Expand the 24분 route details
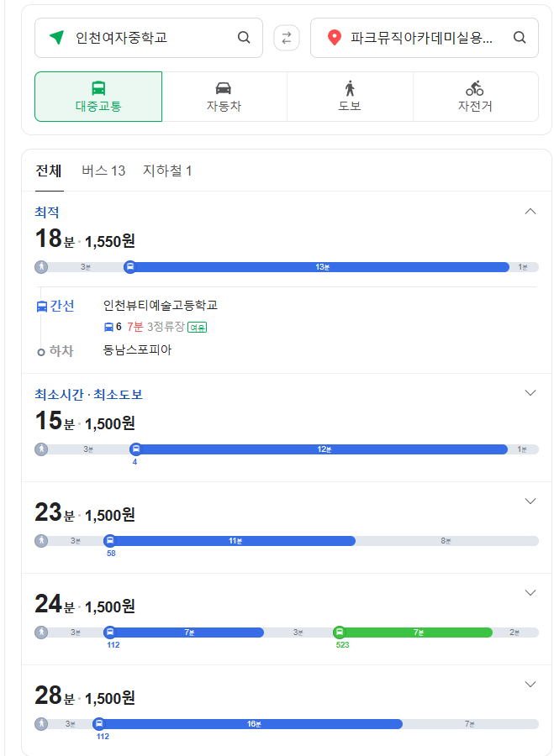The width and height of the screenshot is (554, 756). tap(530, 593)
